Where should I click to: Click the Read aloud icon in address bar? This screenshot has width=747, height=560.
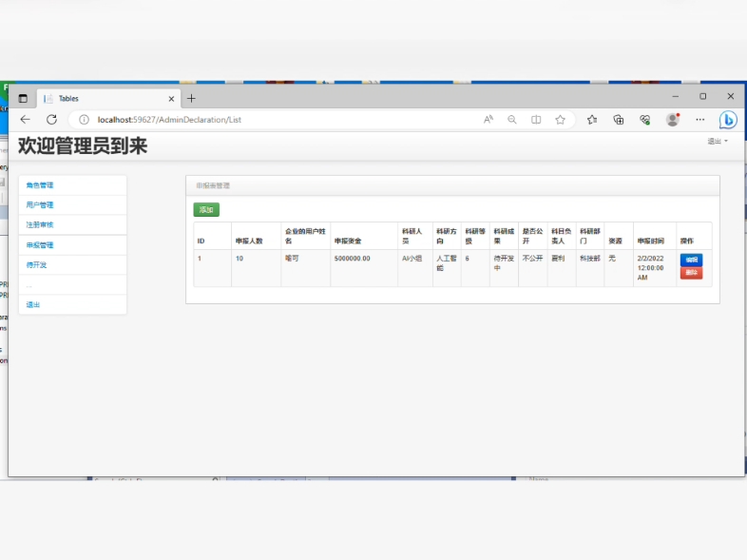[x=488, y=120]
